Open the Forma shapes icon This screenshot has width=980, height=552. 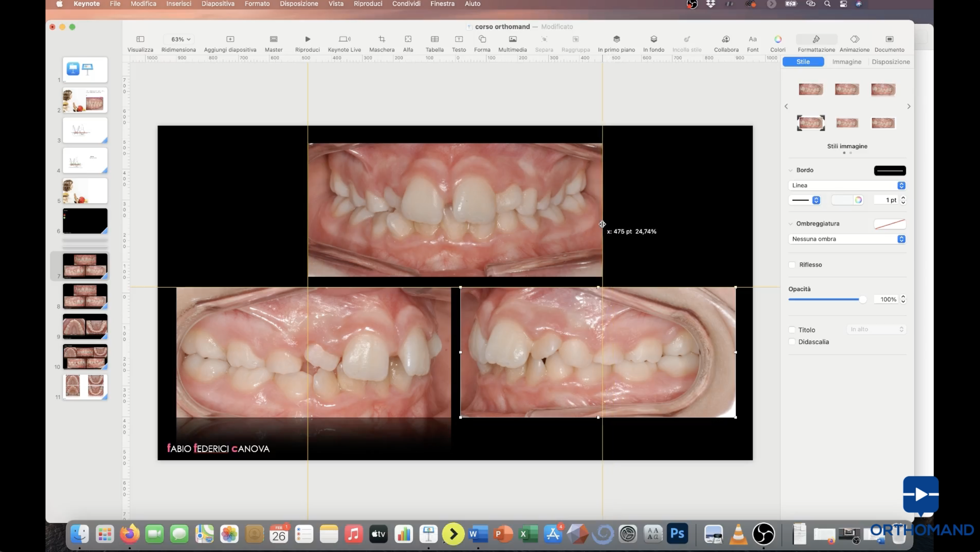[x=482, y=39]
